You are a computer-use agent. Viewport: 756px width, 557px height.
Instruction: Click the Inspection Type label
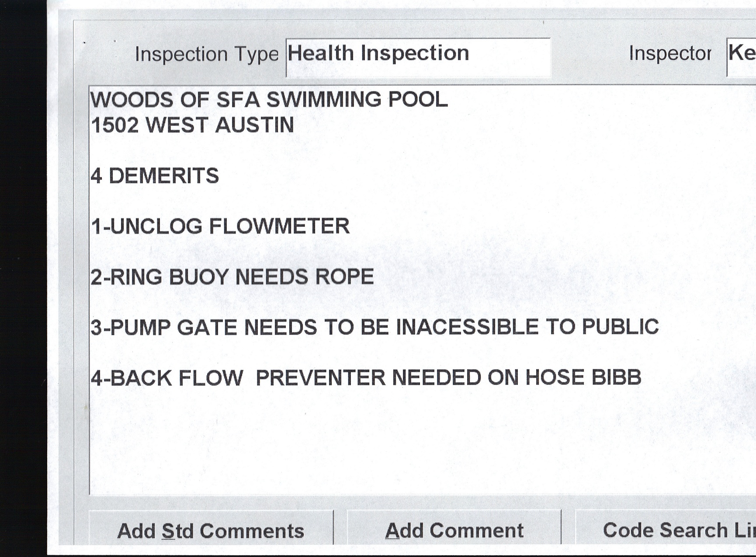(206, 54)
